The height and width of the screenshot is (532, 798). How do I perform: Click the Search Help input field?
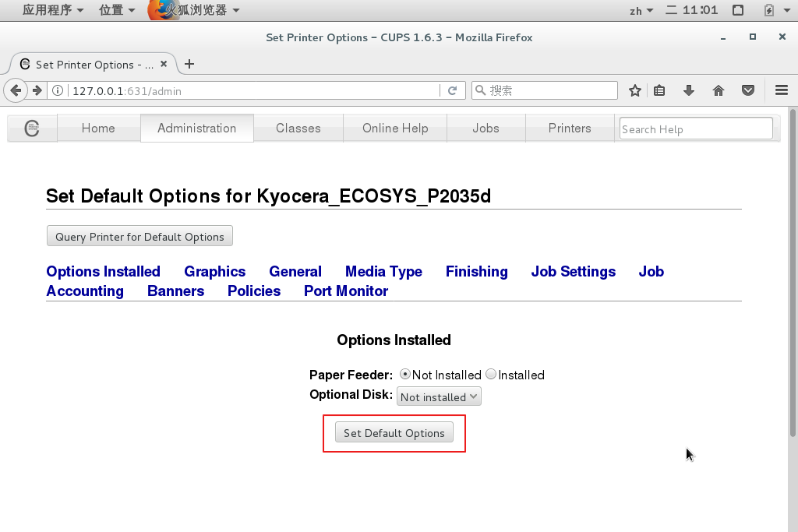coord(695,129)
